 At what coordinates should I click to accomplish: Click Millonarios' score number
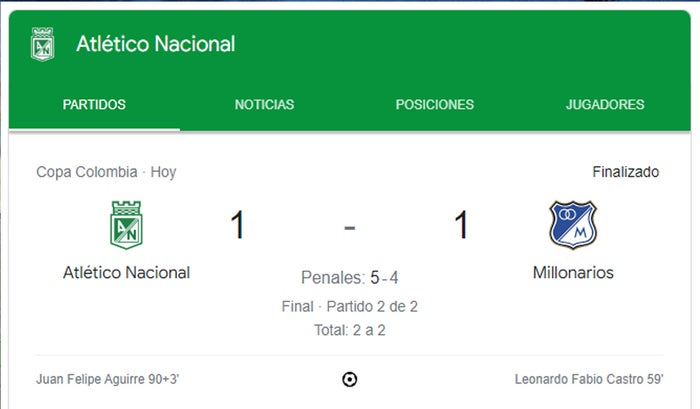pyautogui.click(x=461, y=225)
